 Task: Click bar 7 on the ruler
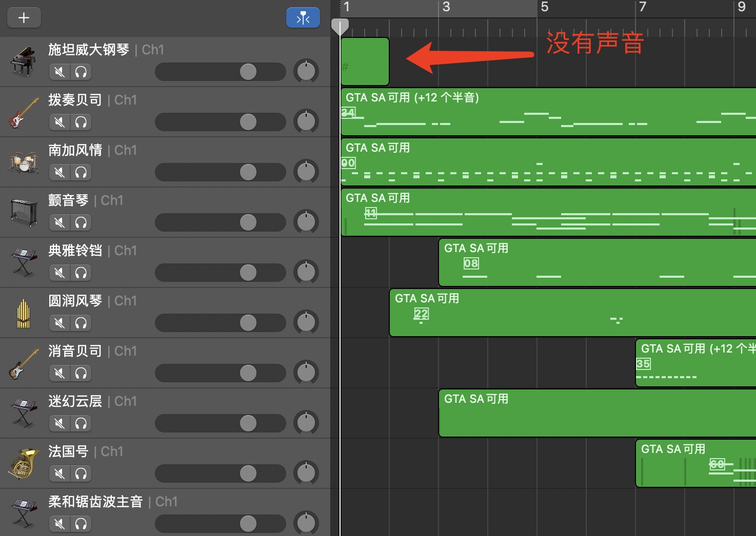[643, 7]
